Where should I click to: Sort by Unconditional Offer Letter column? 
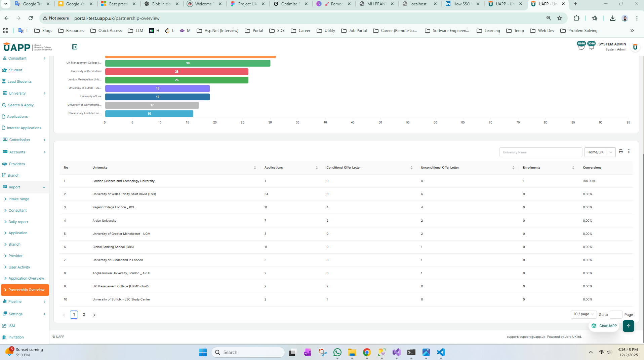(x=513, y=168)
